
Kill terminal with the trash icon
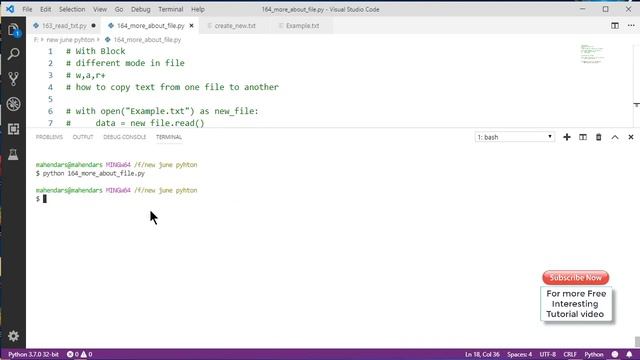(598, 137)
